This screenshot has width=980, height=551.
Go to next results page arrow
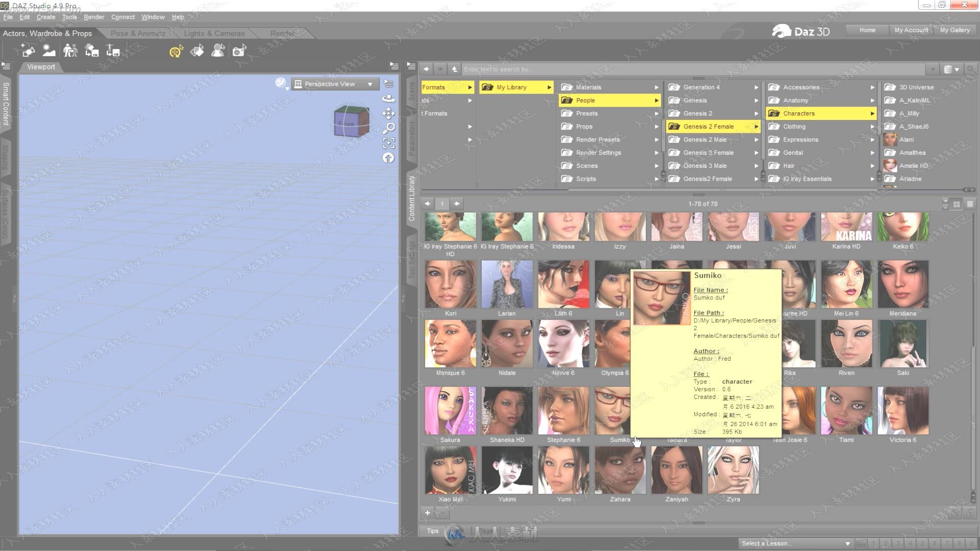457,204
